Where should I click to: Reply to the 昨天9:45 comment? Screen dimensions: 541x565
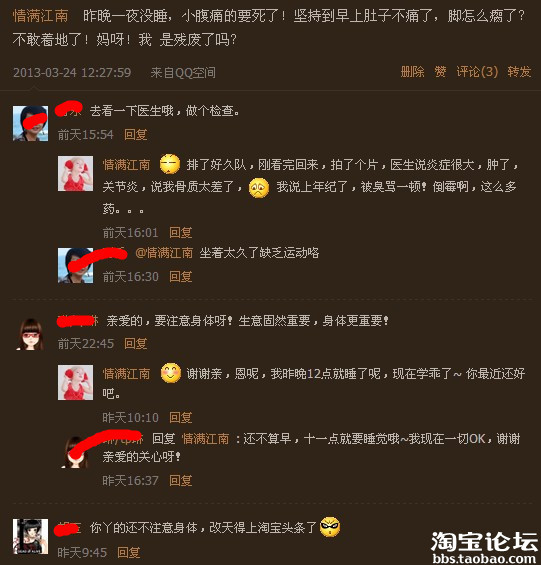[129, 552]
